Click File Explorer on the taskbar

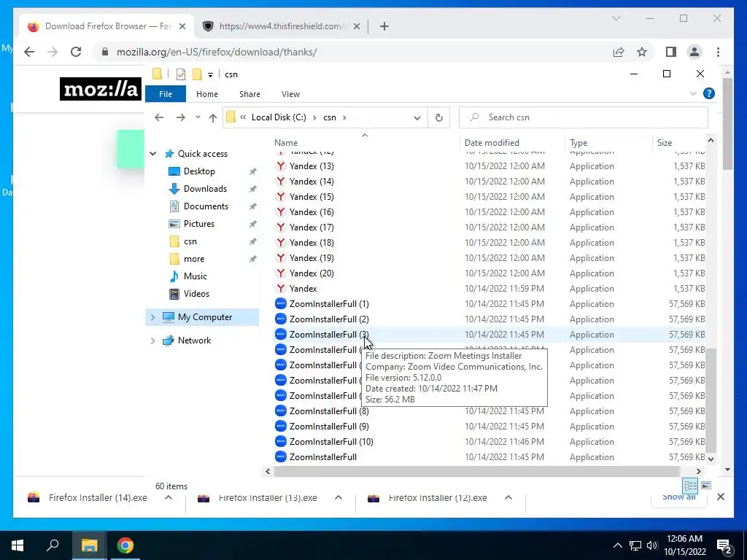[89, 545]
